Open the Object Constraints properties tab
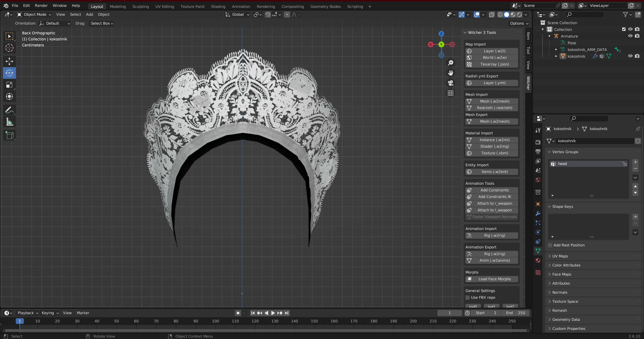 point(538,242)
